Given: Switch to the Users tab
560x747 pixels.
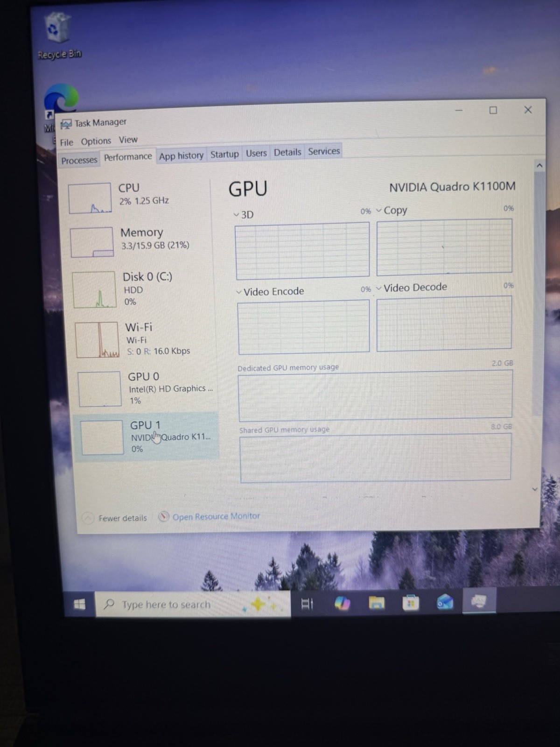Looking at the screenshot, I should (x=256, y=153).
